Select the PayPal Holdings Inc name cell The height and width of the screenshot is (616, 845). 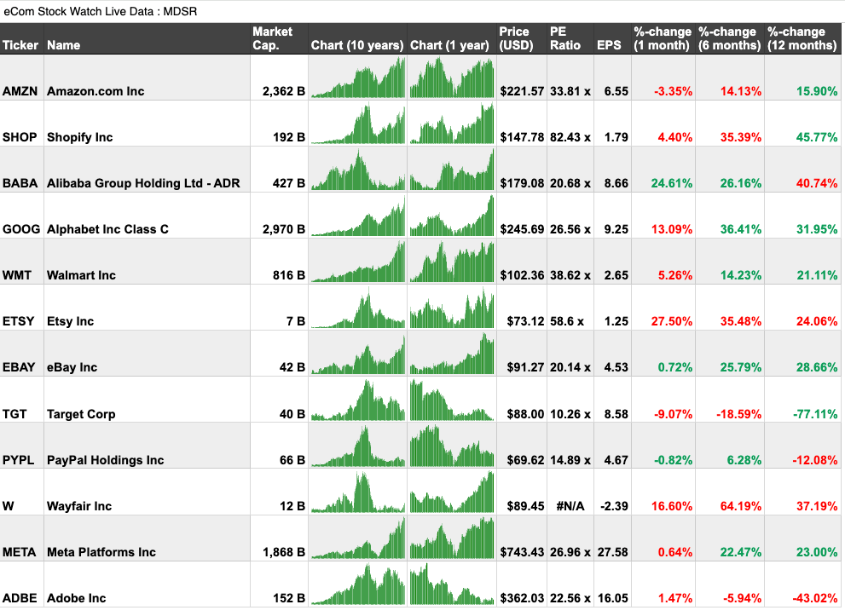click(106, 460)
